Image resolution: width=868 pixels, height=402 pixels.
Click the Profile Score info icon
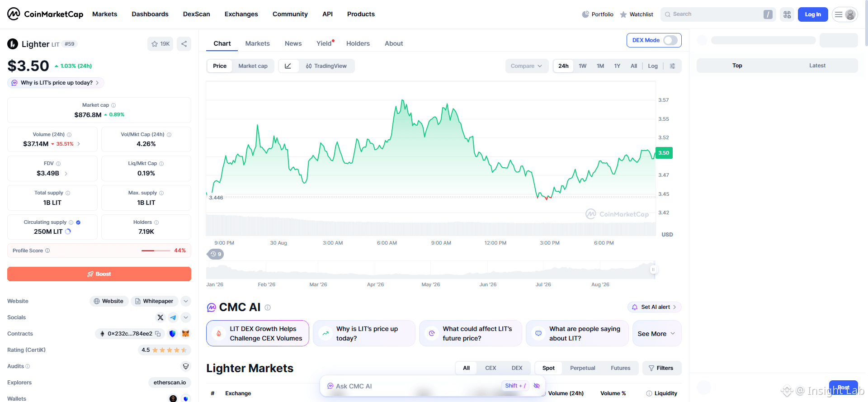tap(47, 251)
